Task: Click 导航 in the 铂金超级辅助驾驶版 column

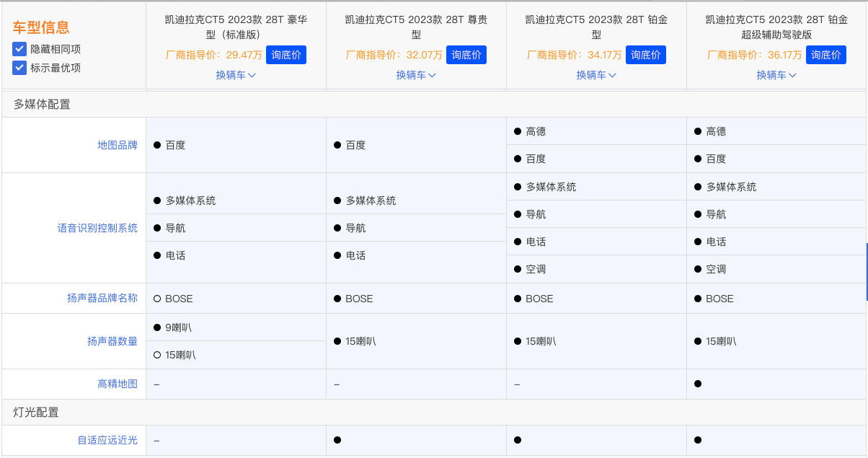Action: tap(716, 214)
